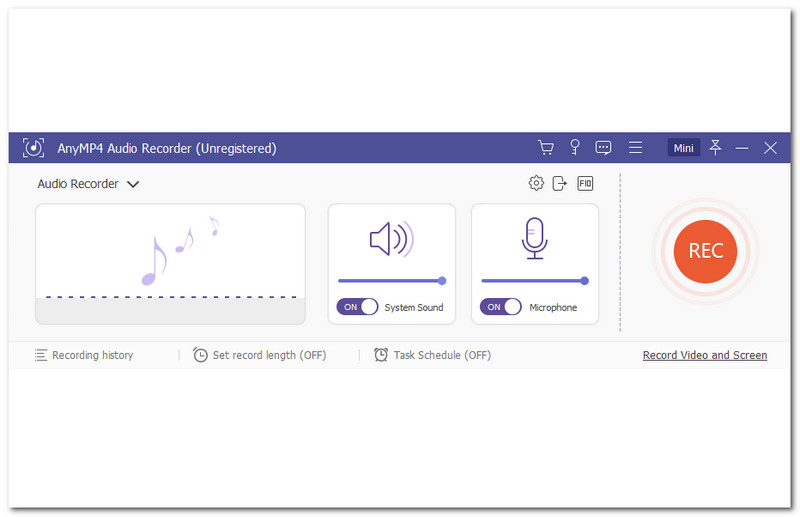
Task: Open the feedback chat bubble icon
Action: click(603, 148)
